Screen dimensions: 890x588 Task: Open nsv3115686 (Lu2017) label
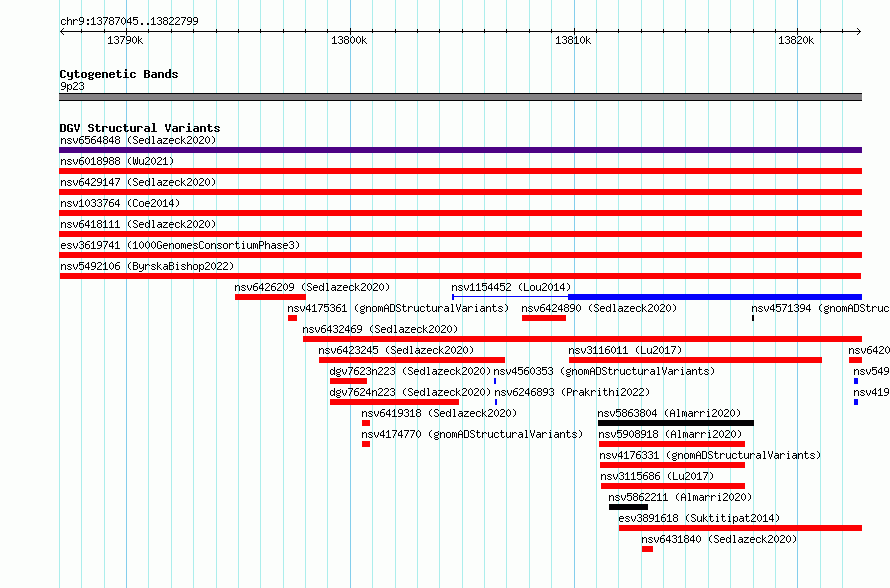[x=657, y=476]
